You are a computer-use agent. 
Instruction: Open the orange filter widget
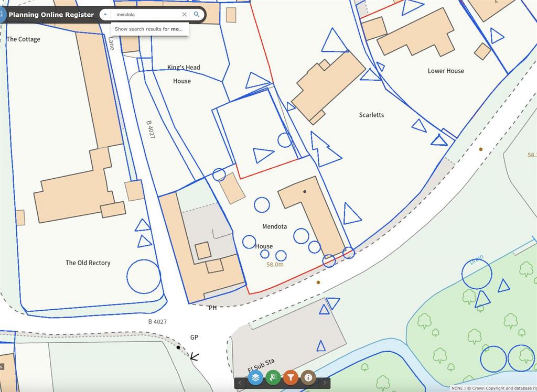(x=291, y=378)
